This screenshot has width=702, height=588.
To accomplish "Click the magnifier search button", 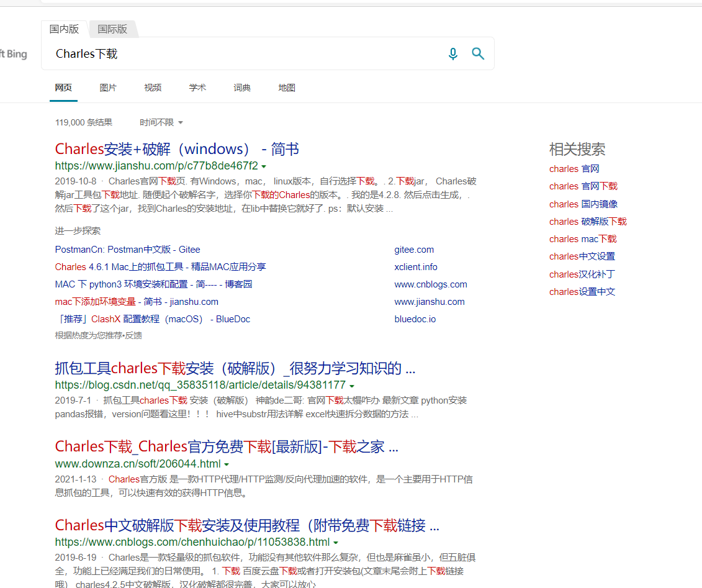I will tap(478, 54).
